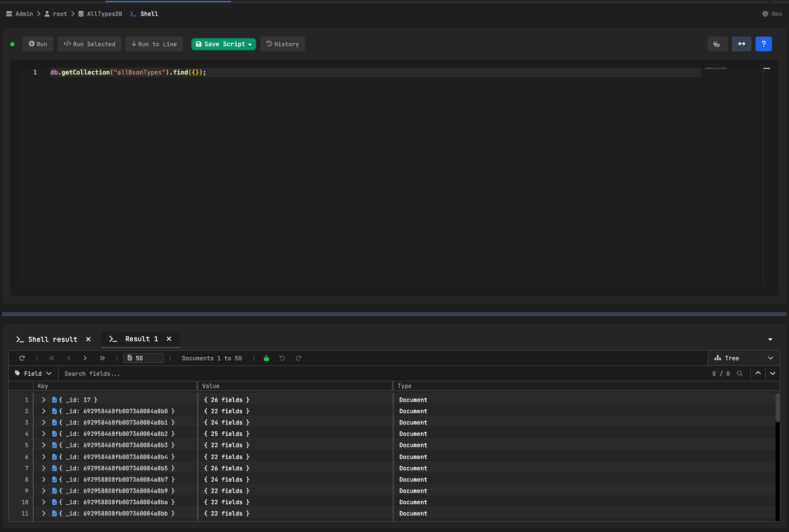
Task: Open the query History
Action: coord(282,44)
